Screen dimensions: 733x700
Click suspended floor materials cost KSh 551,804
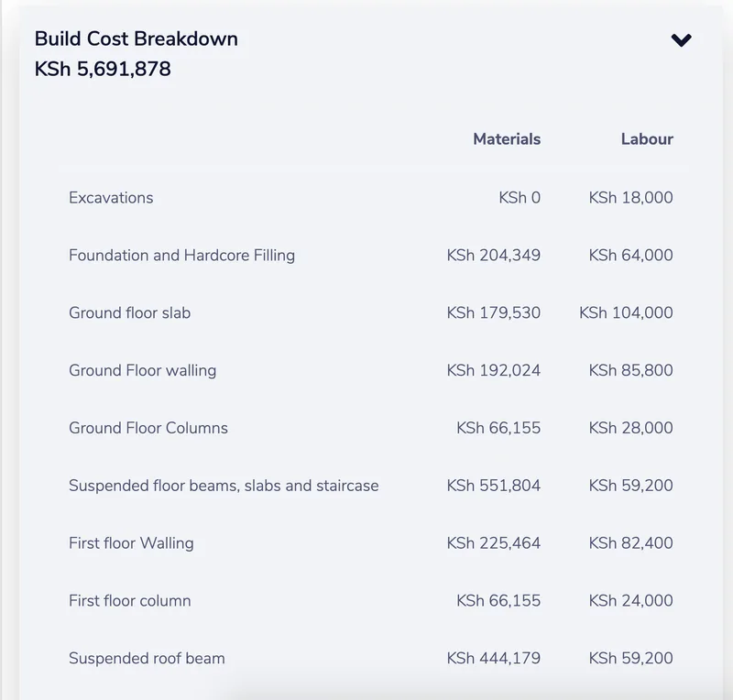494,486
